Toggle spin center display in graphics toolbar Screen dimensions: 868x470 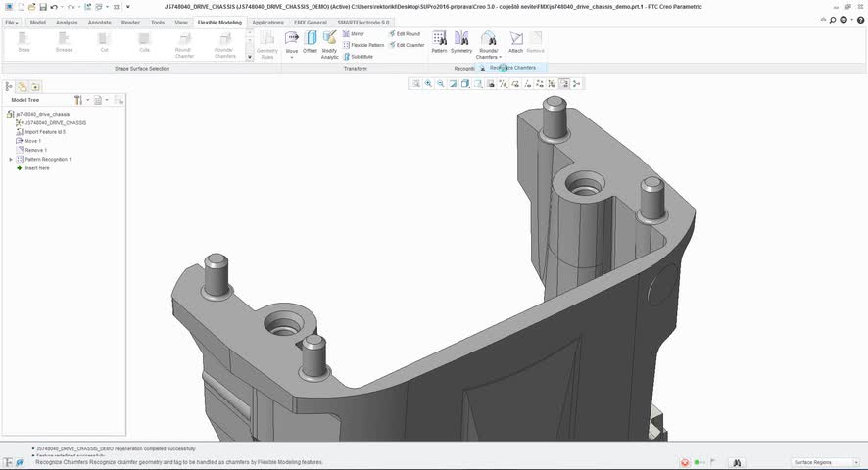[576, 83]
